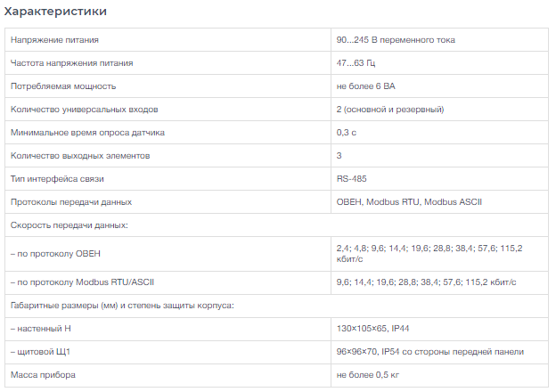Select the Напряжение питания row label
This screenshot has width=556, height=392.
click(54, 40)
